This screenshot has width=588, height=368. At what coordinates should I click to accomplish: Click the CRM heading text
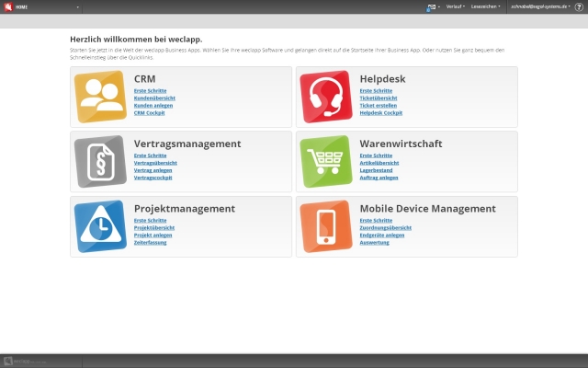point(145,79)
